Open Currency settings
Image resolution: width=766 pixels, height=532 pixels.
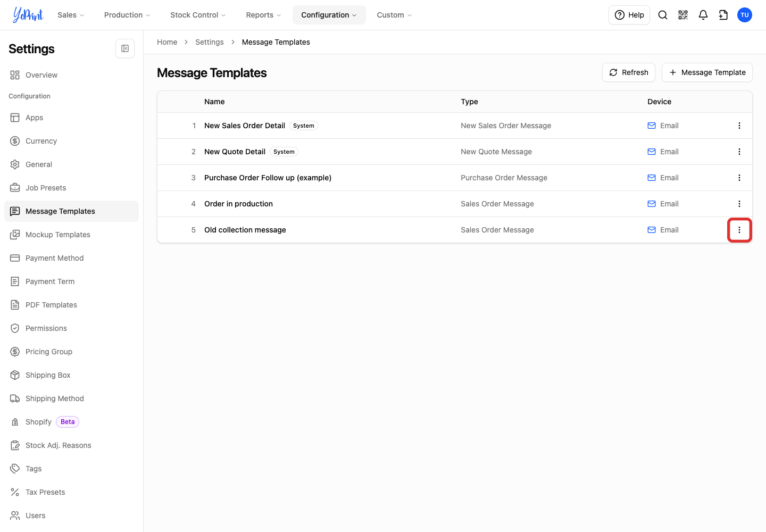pyautogui.click(x=71, y=141)
